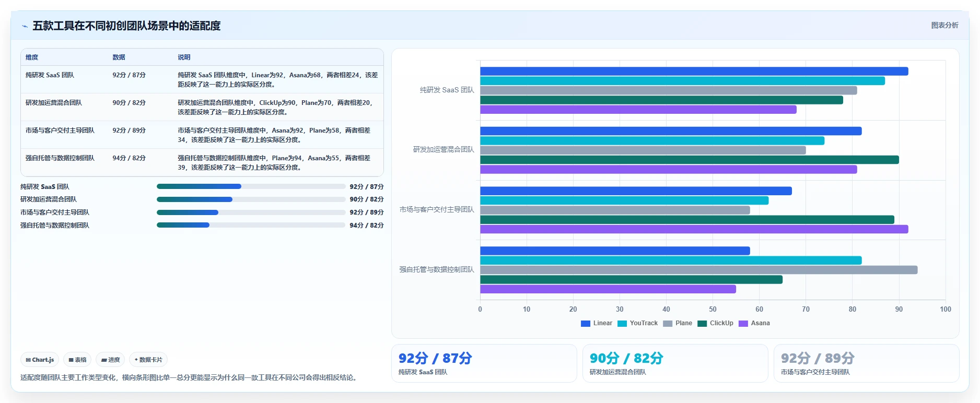
Task: Click the 市场与客户交付主导团队 chart axis label
Action: point(437,210)
